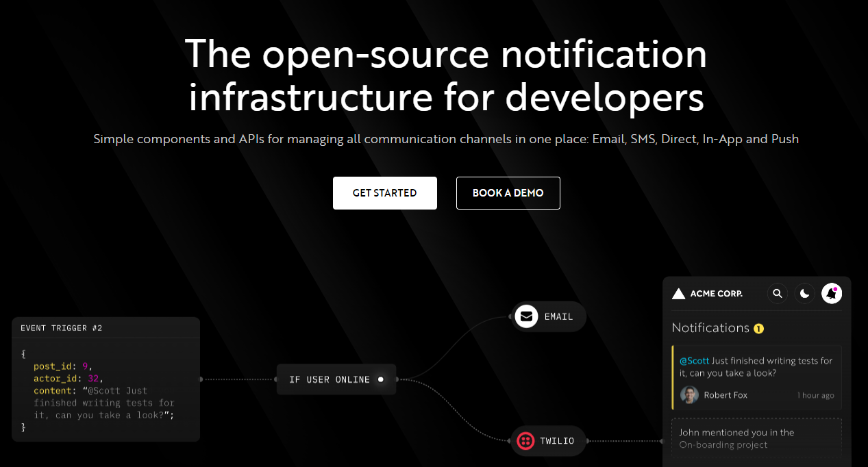Image resolution: width=868 pixels, height=467 pixels.
Task: Select the Twilio logo icon
Action: pos(526,440)
